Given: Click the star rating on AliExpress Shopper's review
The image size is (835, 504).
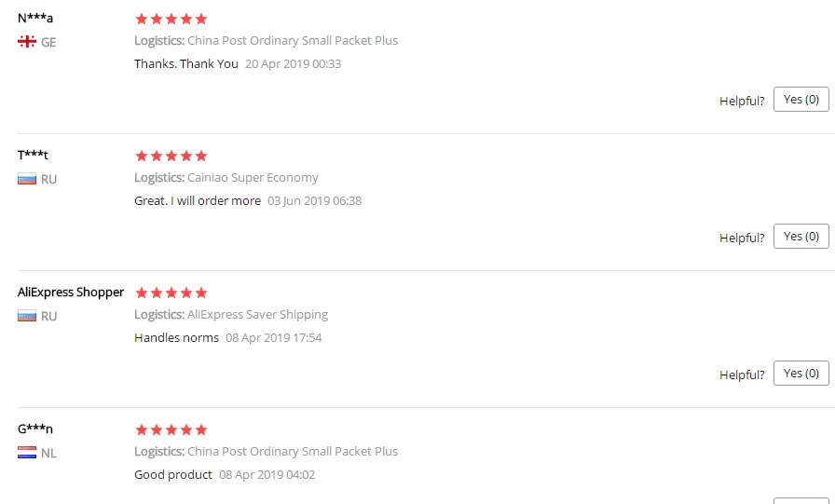Looking at the screenshot, I should coord(171,293).
